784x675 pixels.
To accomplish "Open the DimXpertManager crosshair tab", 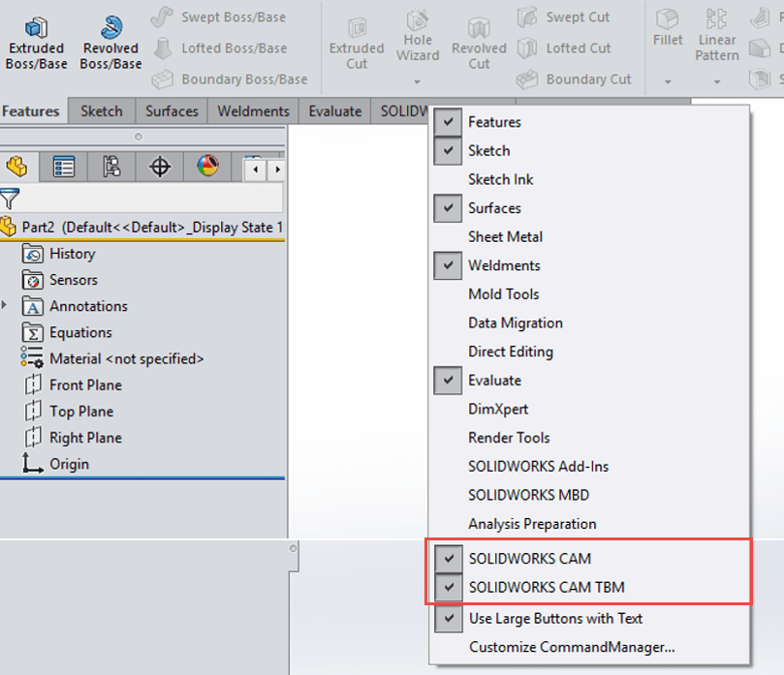I will click(160, 167).
